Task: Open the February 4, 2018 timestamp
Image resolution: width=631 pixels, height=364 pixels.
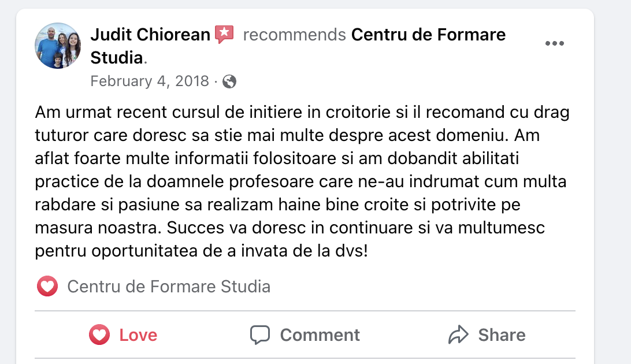Action: pyautogui.click(x=150, y=81)
